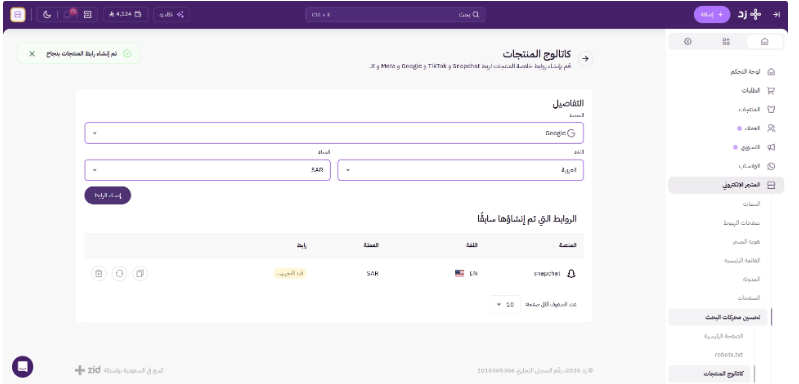Click the magnifier search icon
Viewport: 799px width, 384px height.
click(476, 15)
